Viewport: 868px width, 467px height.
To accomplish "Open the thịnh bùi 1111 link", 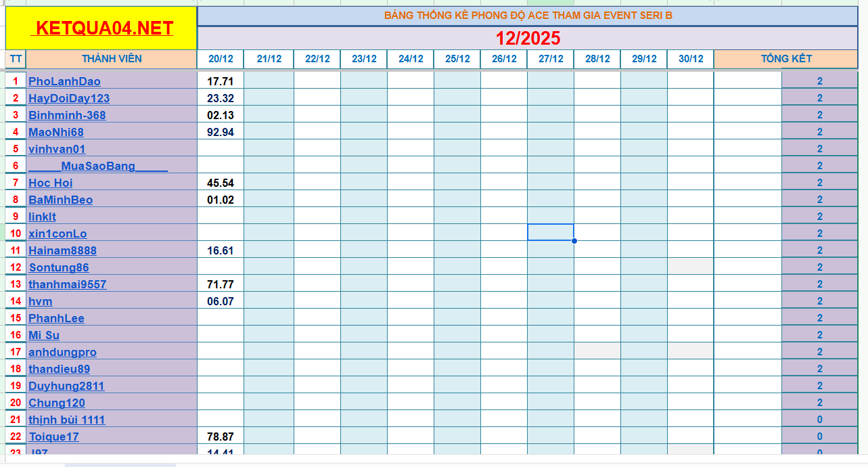I will click(66, 420).
